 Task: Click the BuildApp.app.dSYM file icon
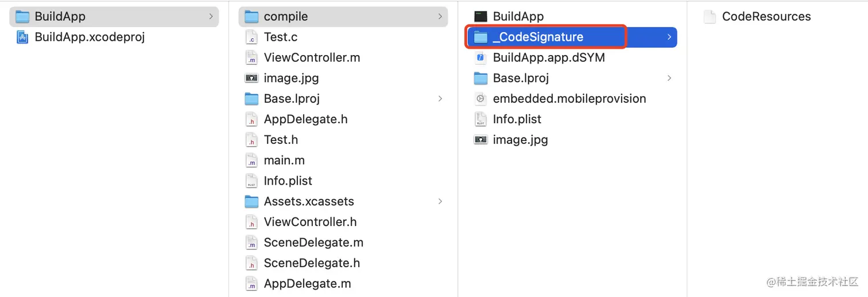pyautogui.click(x=480, y=58)
